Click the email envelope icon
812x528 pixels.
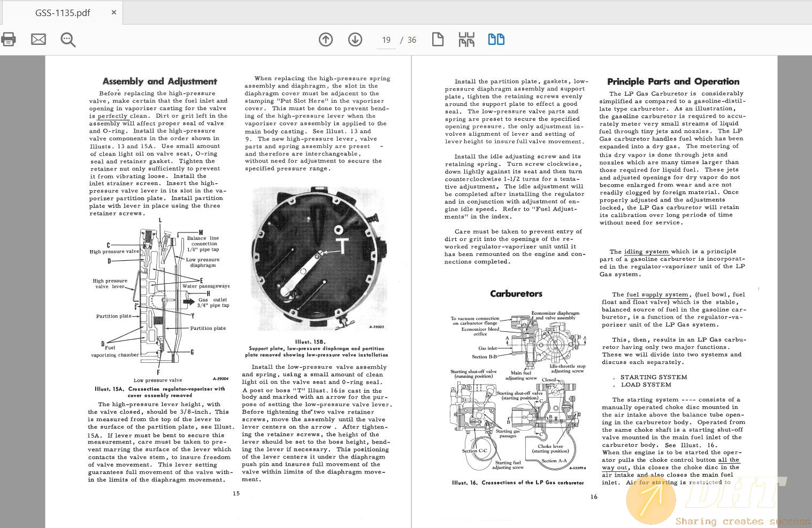[39, 39]
